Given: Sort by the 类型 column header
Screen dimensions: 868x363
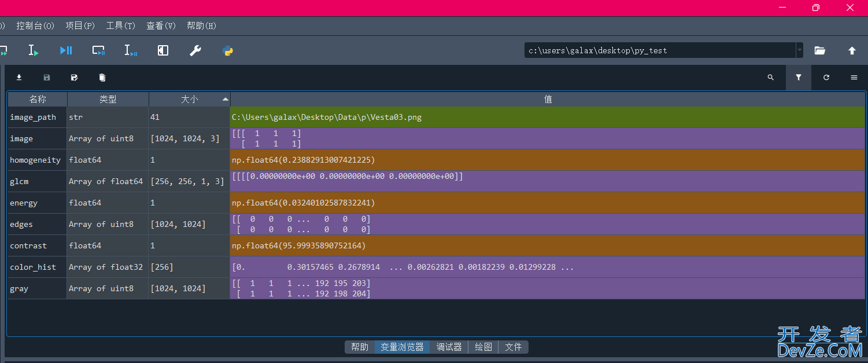Looking at the screenshot, I should 108,99.
